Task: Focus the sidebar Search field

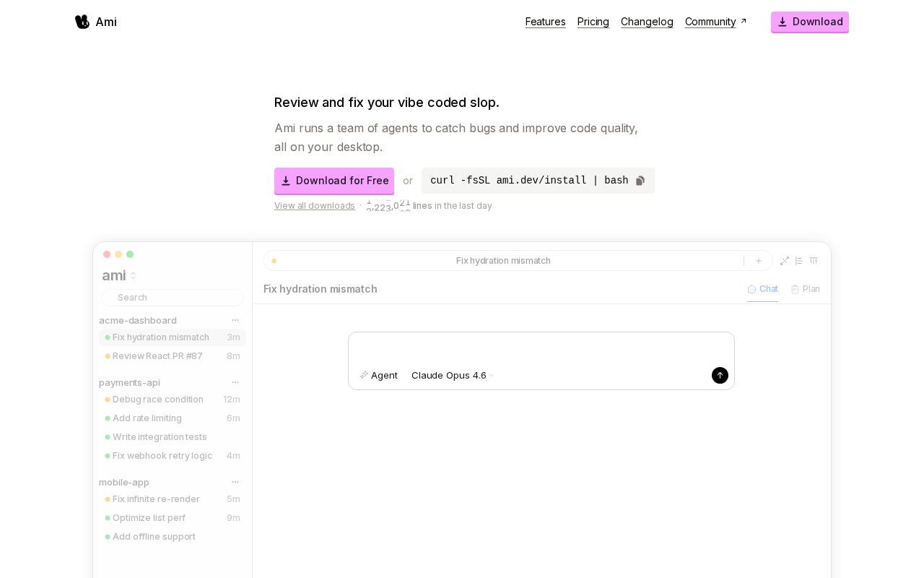Action: click(x=173, y=298)
